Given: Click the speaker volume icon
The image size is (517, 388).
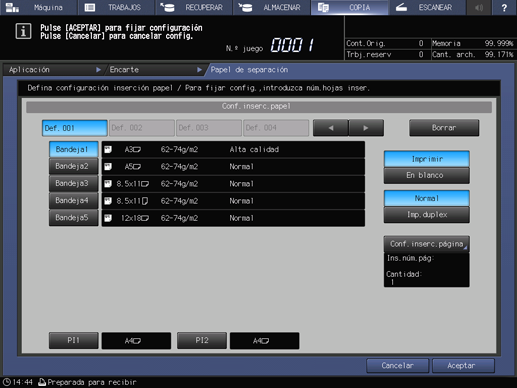Looking at the screenshot, I should click(x=479, y=7).
